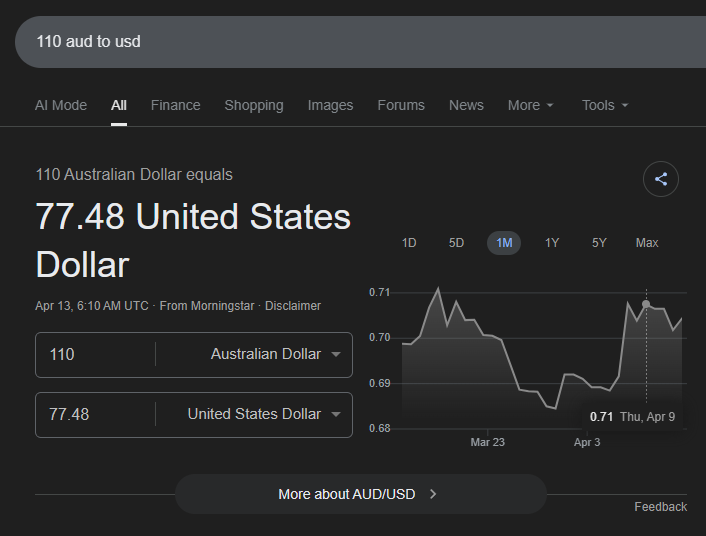Screen dimensions: 706x536
Task: Click the search box with '110 aud to usd'
Action: pyautogui.click(x=360, y=42)
